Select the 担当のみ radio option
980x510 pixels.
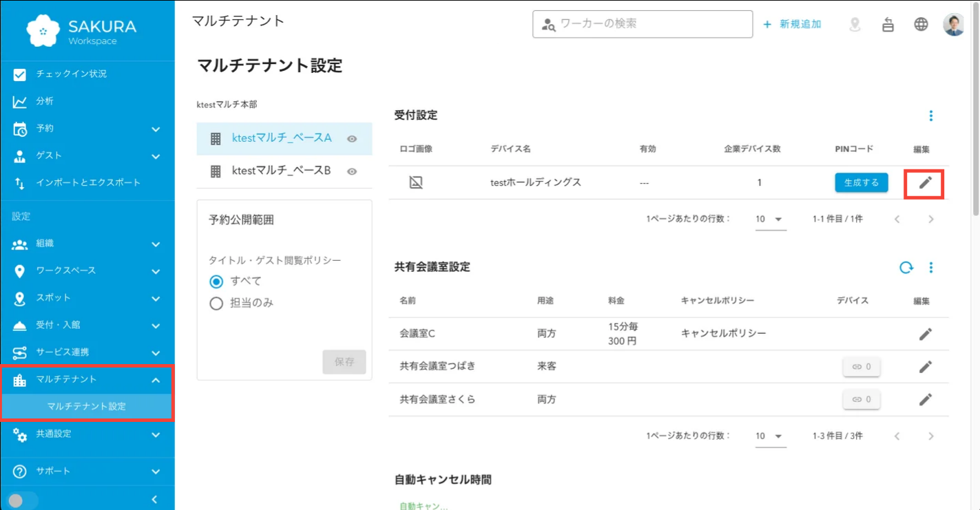click(x=216, y=304)
